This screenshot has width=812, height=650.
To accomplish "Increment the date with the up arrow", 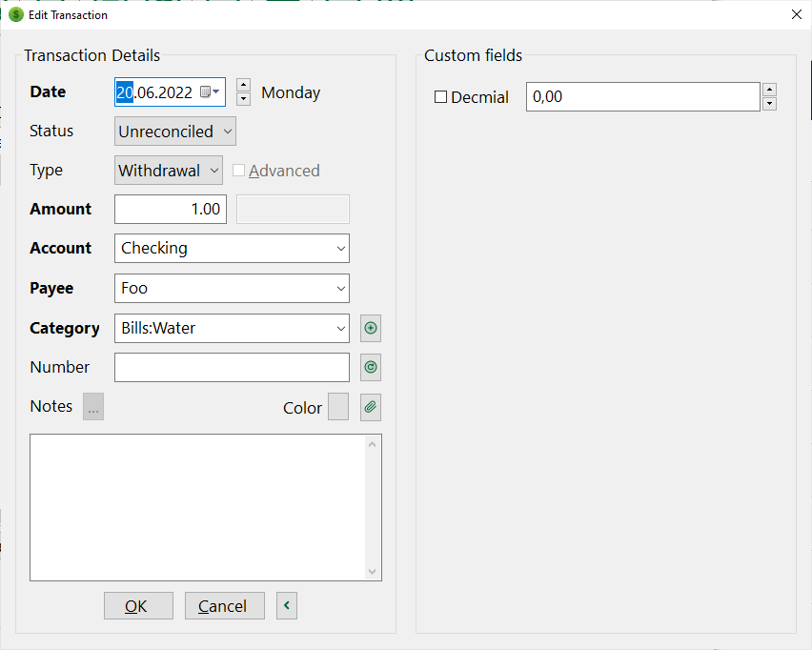I will coord(243,85).
